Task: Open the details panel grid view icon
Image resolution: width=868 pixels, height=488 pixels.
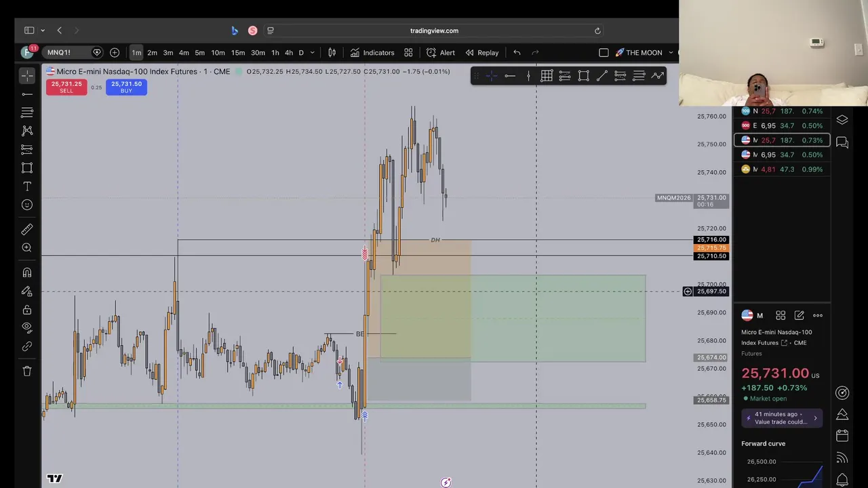Action: point(781,315)
